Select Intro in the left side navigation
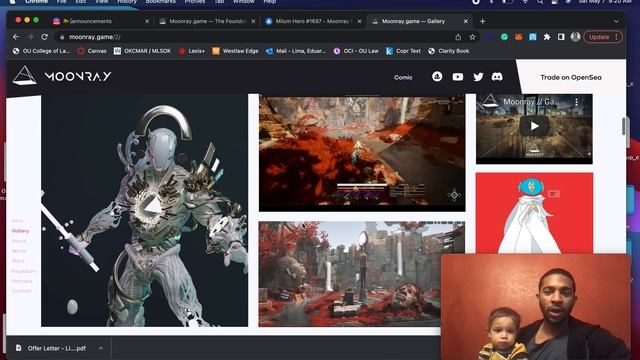 pos(17,221)
